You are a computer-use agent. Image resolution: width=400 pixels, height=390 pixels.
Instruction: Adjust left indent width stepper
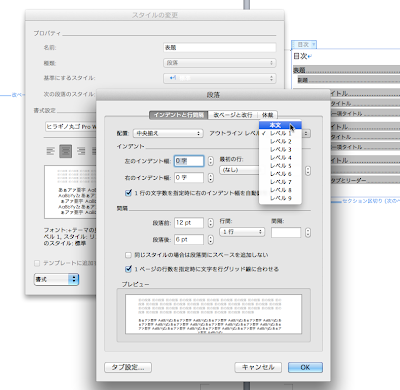pyautogui.click(x=211, y=161)
